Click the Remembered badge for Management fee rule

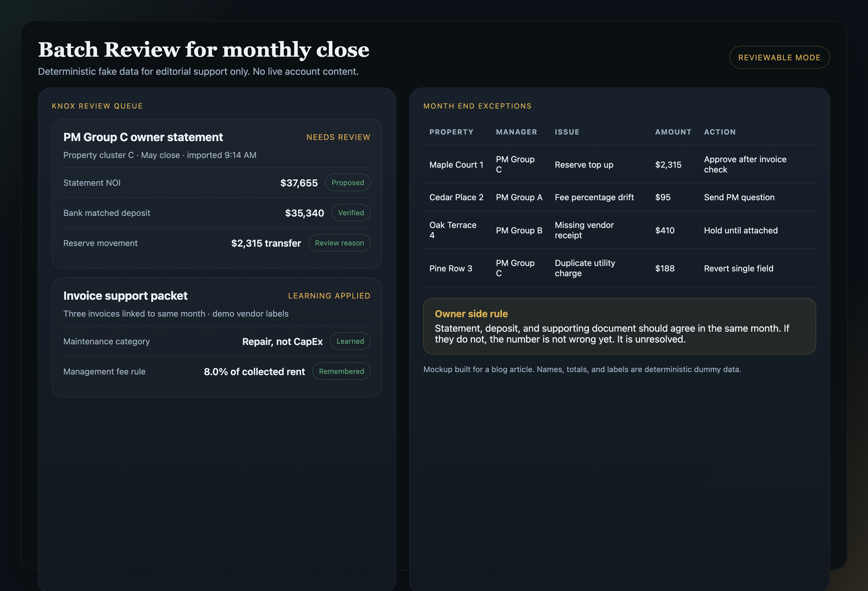click(341, 371)
